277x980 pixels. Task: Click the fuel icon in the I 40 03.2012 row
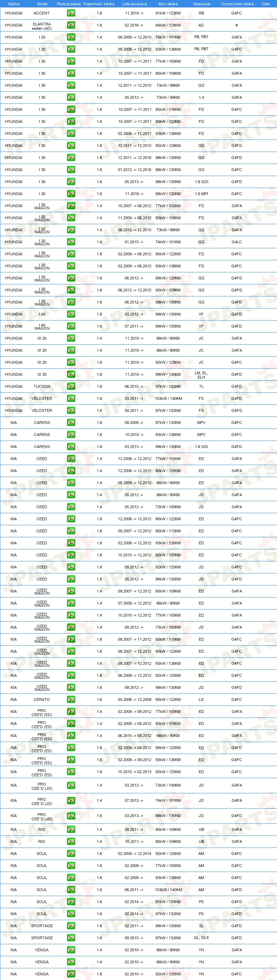tap(71, 314)
